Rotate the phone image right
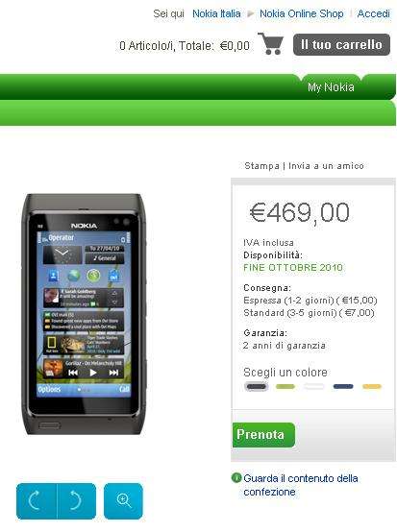Screen dimensions: 397x532 click(x=77, y=500)
